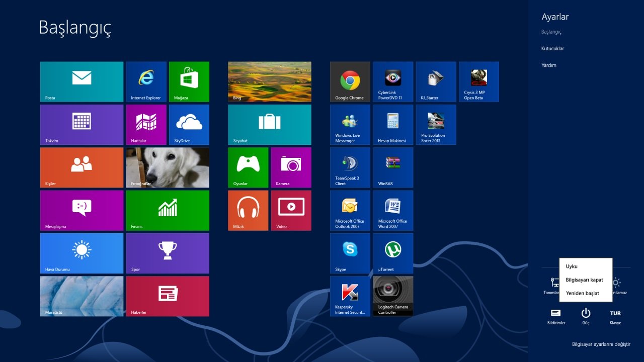Launch Google Chrome
The width and height of the screenshot is (644, 362).
(x=350, y=82)
